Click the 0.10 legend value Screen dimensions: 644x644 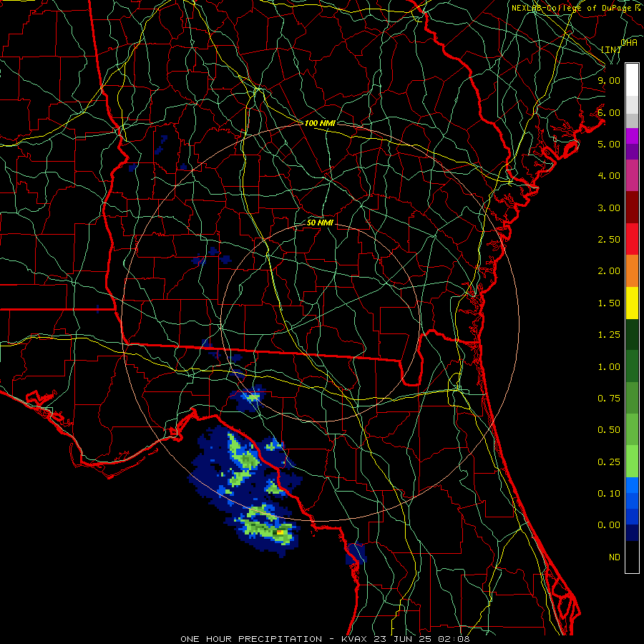(609, 494)
